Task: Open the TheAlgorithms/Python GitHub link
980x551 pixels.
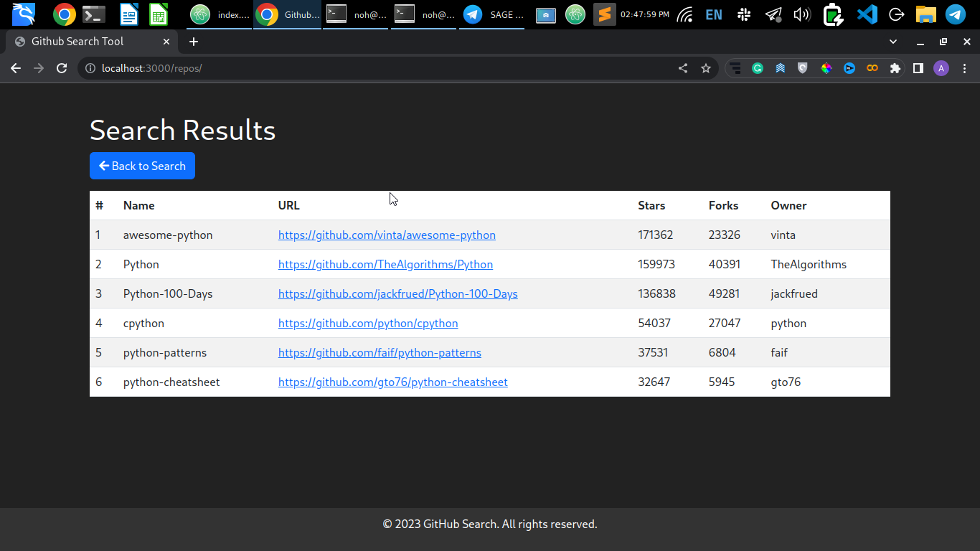Action: click(385, 264)
